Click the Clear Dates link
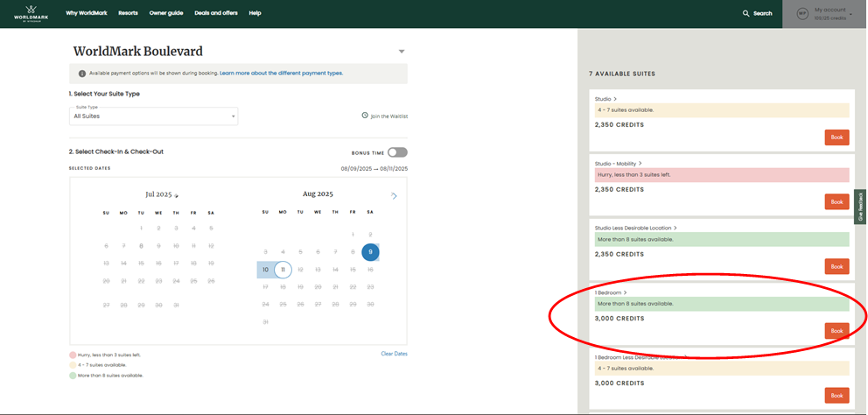The height and width of the screenshot is (415, 868). click(x=394, y=354)
